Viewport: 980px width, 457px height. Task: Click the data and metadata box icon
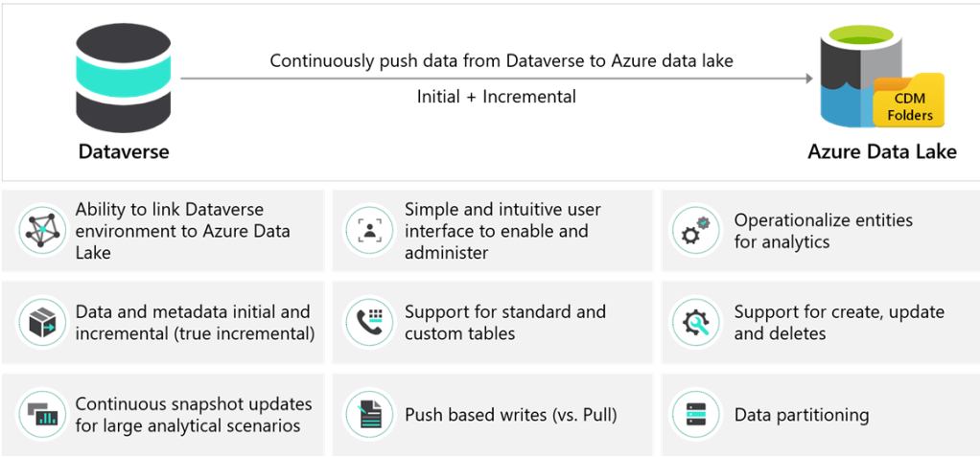[42, 323]
